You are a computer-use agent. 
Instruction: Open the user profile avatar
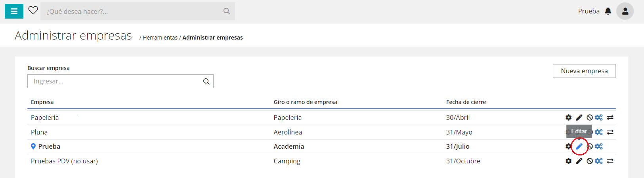click(x=625, y=11)
